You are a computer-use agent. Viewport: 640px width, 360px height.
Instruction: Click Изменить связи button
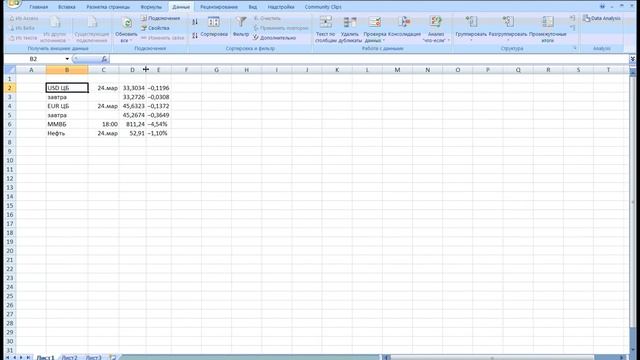pyautogui.click(x=162, y=38)
